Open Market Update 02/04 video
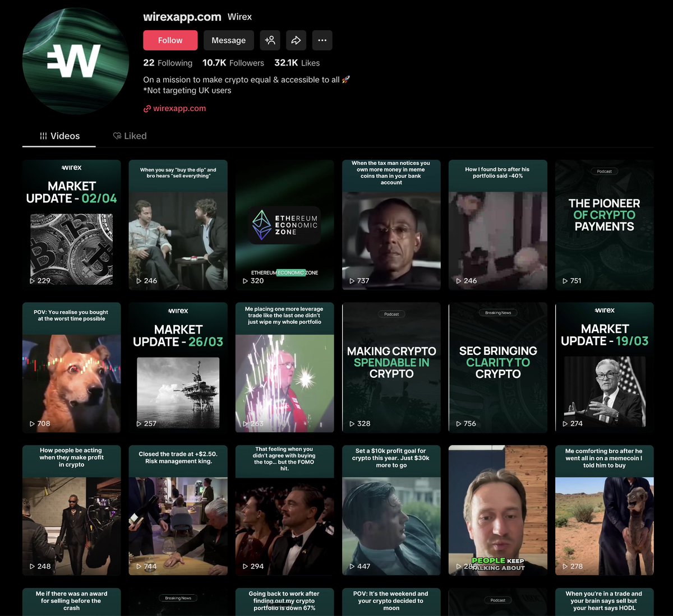Image resolution: width=673 pixels, height=616 pixels. (72, 225)
